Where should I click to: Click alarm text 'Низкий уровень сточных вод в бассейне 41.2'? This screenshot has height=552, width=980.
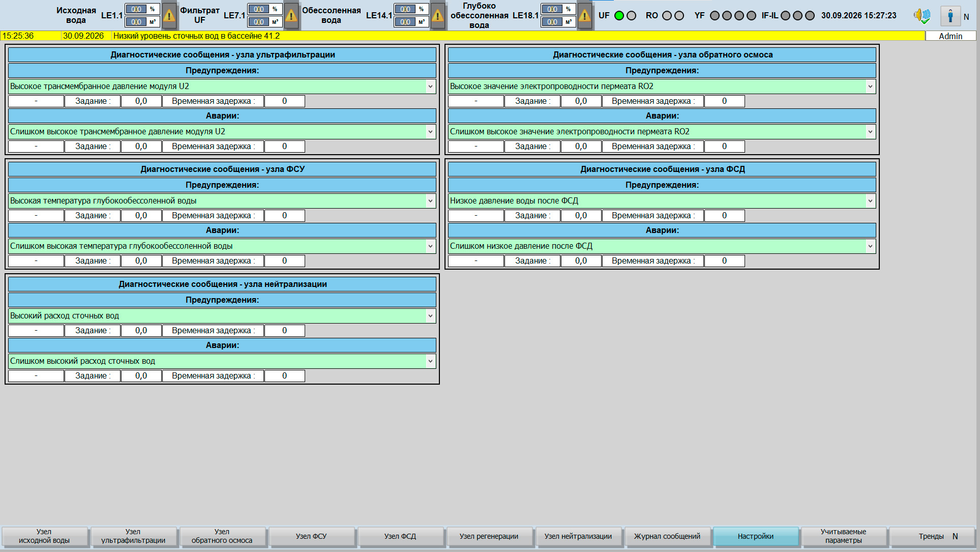click(x=196, y=36)
